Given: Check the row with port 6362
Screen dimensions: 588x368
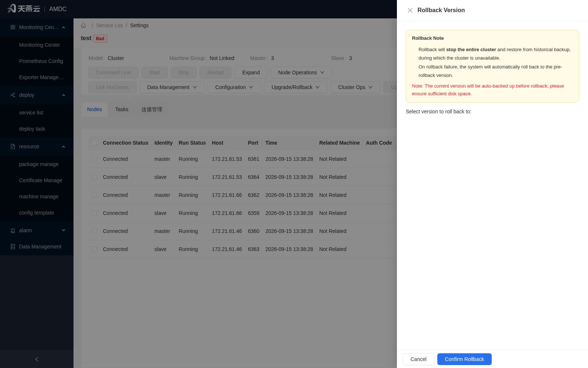Looking at the screenshot, I should [94, 195].
